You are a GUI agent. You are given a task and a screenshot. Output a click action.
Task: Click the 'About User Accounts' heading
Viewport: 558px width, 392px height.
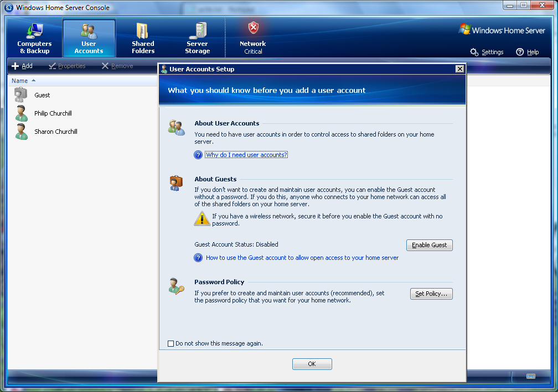click(x=227, y=123)
